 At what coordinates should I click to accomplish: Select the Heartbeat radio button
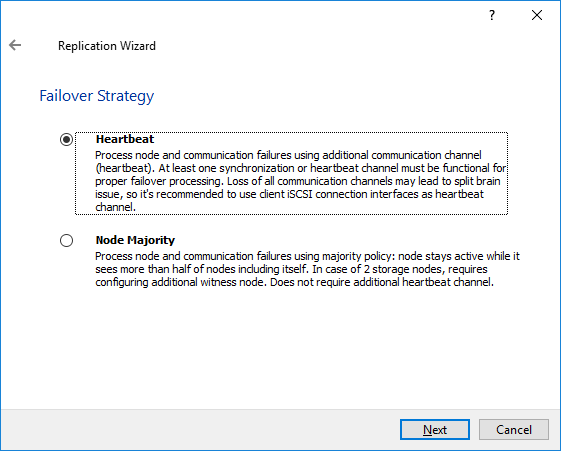[x=67, y=139]
